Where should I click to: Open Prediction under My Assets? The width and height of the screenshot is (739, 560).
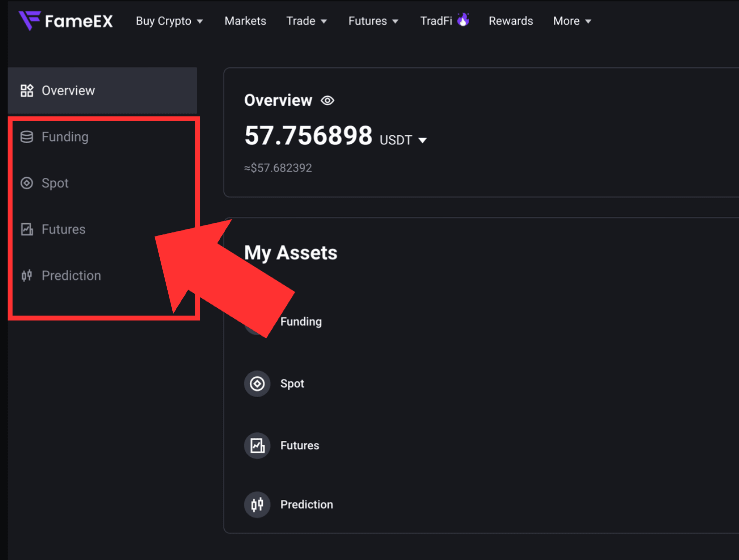tap(306, 504)
